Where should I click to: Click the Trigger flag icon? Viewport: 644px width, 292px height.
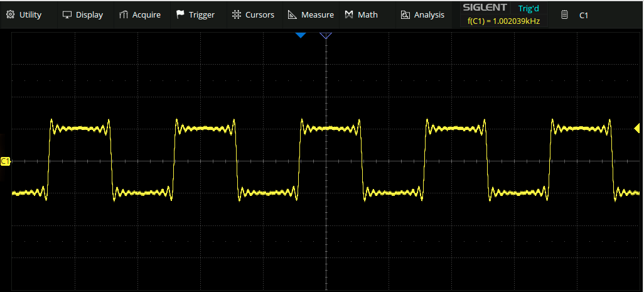(x=180, y=14)
